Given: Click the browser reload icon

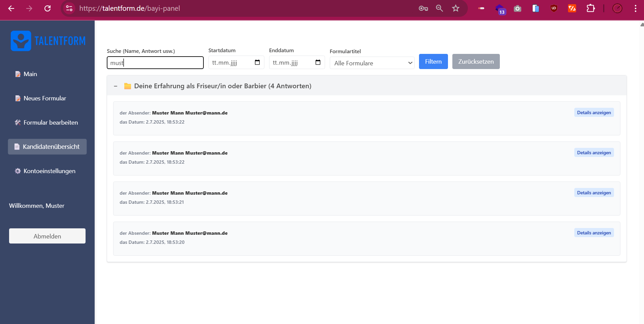Looking at the screenshot, I should 47,8.
